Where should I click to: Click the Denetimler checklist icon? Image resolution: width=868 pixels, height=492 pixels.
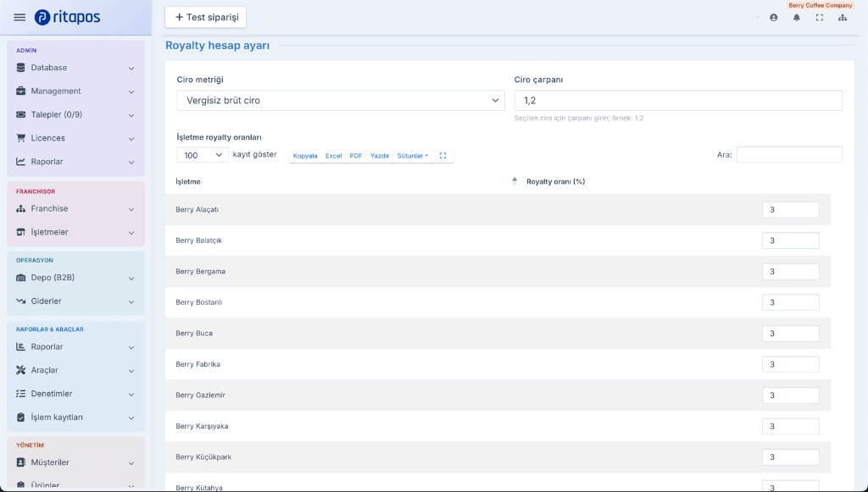click(x=21, y=394)
